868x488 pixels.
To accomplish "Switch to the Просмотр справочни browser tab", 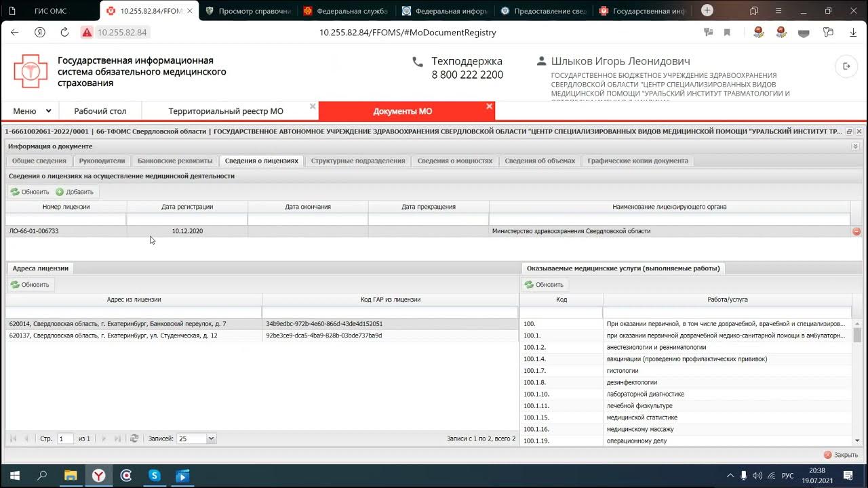I will coord(248,11).
